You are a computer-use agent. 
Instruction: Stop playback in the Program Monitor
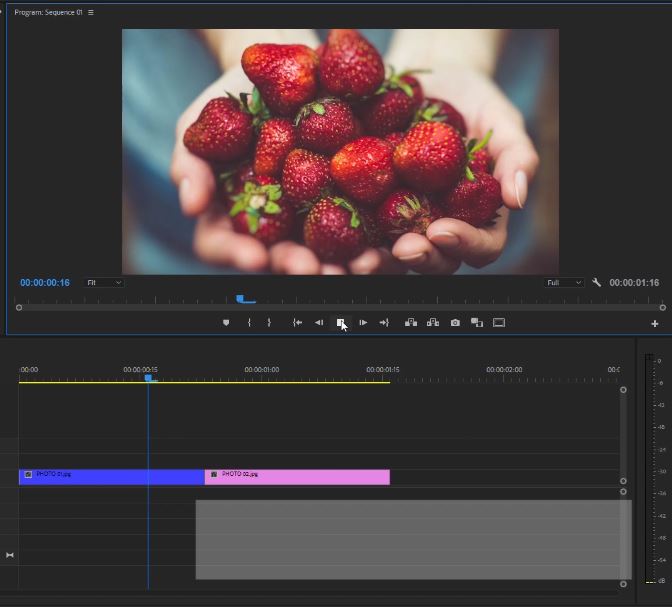click(x=341, y=323)
